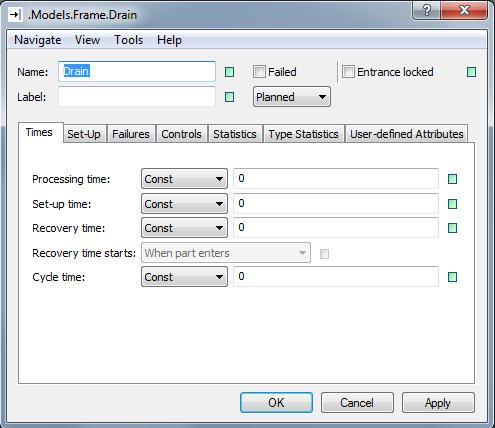The image size is (495, 428).
Task: Toggle inheritance square for Set-up time
Action: [452, 204]
